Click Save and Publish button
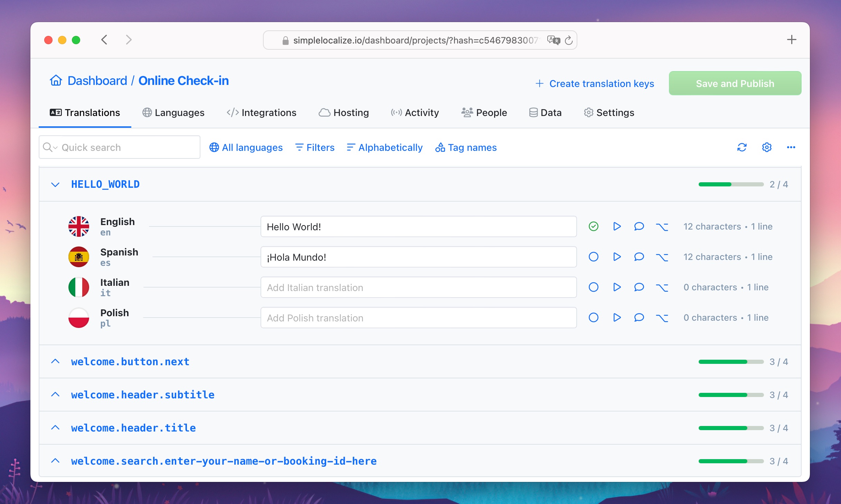Screen dimensions: 841x504 [x=735, y=84]
